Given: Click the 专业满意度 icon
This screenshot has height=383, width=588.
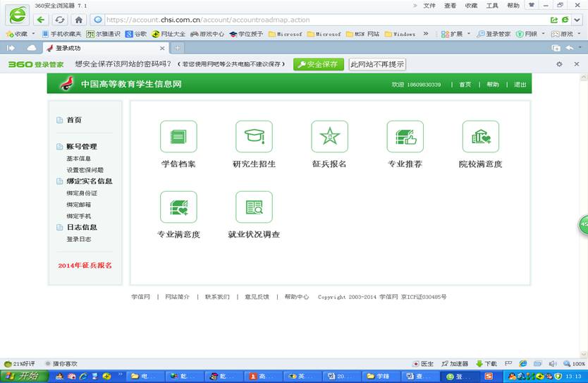Looking at the screenshot, I should [x=178, y=207].
